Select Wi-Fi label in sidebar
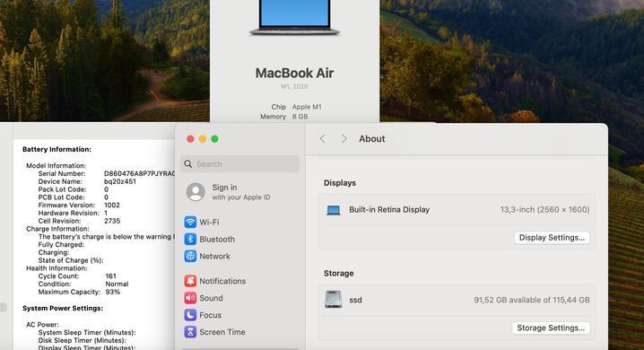Screen dimensions: 644x350 coord(209,223)
